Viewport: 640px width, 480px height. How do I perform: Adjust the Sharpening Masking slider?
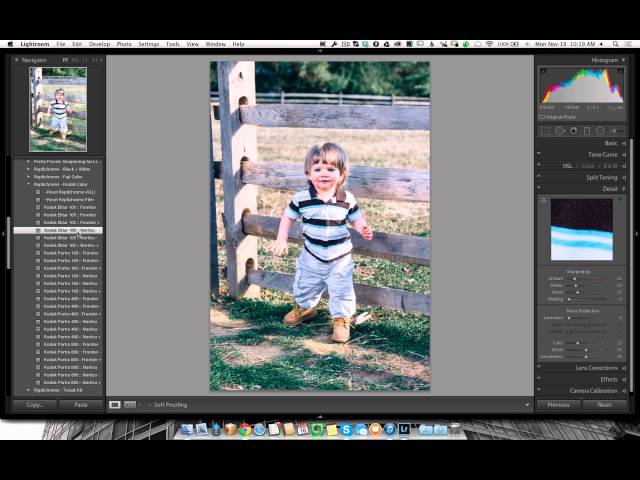[569, 299]
